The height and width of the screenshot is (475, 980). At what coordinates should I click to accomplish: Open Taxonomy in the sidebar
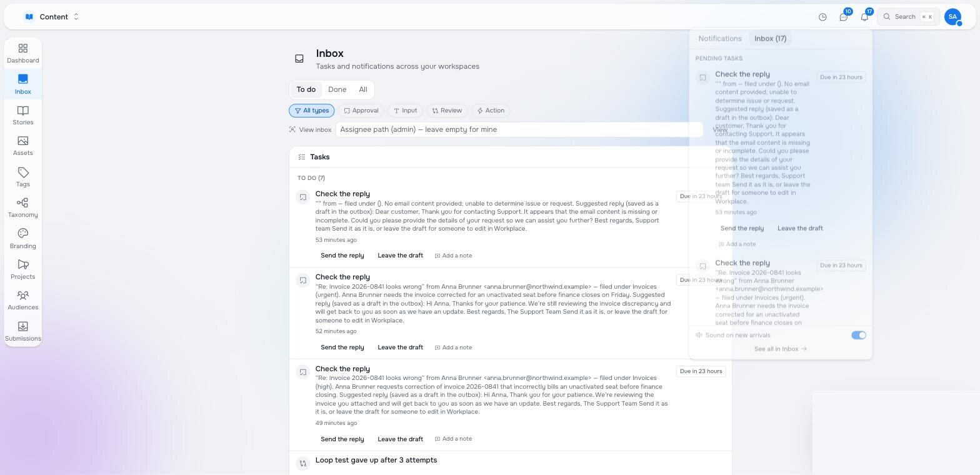click(23, 207)
